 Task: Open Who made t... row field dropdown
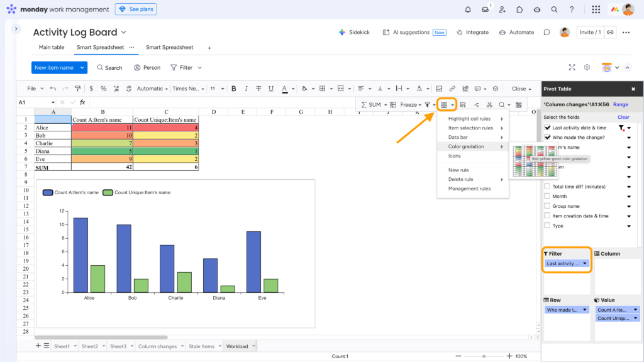tap(584, 310)
